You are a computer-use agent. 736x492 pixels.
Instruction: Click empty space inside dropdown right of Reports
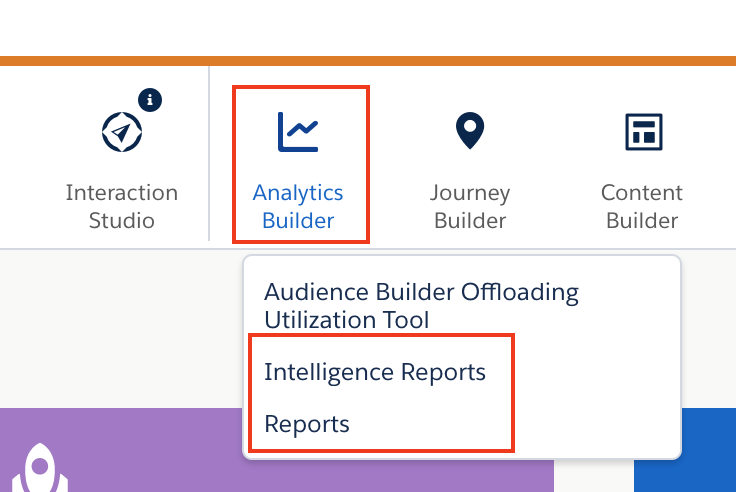(x=596, y=424)
